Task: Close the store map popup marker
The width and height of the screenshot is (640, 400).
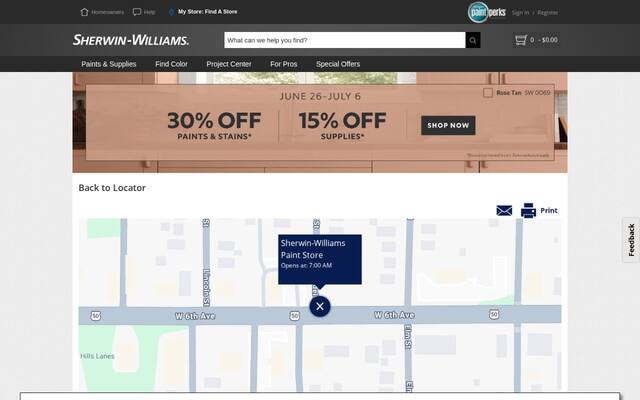Action: point(320,307)
